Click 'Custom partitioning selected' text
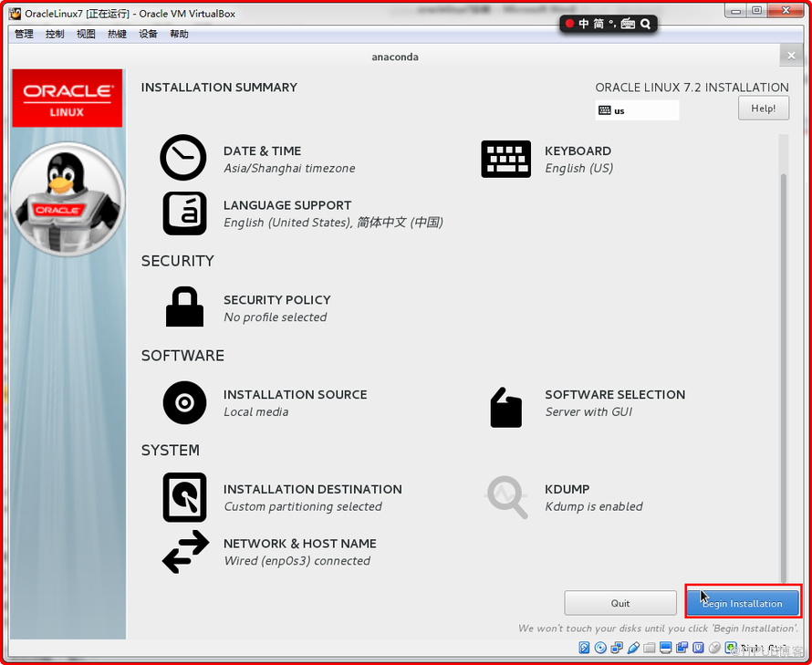The image size is (812, 665). click(x=303, y=506)
